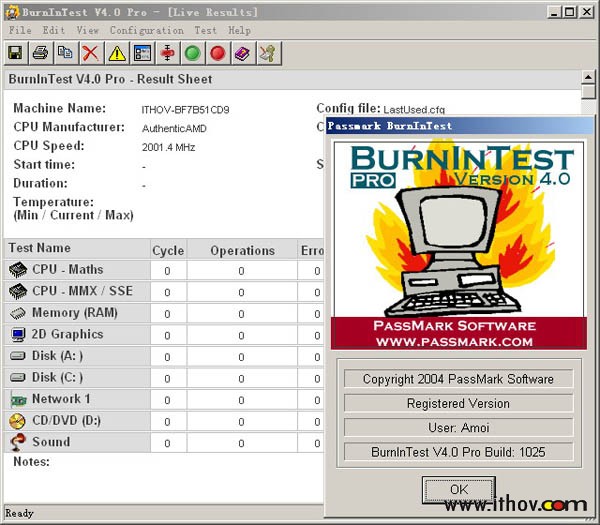The width and height of the screenshot is (600, 525).
Task: Click the 'CD/DVD (D:)' test name
Action: [x=67, y=421]
